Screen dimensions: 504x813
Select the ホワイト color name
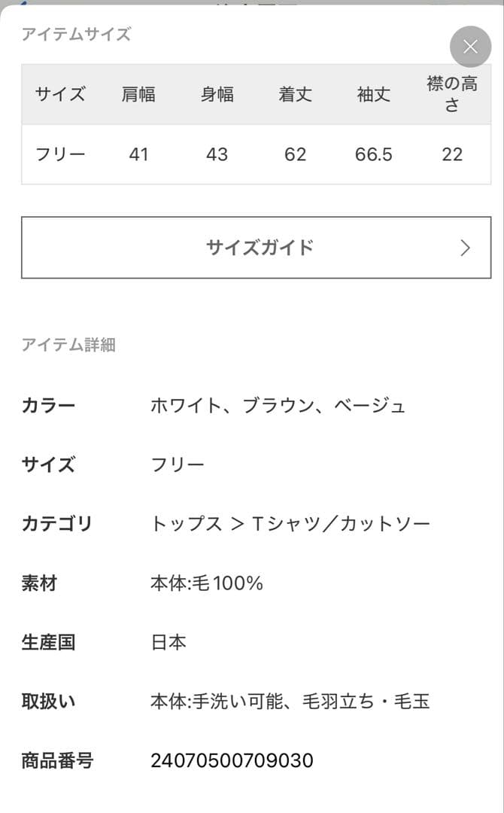tap(181, 404)
